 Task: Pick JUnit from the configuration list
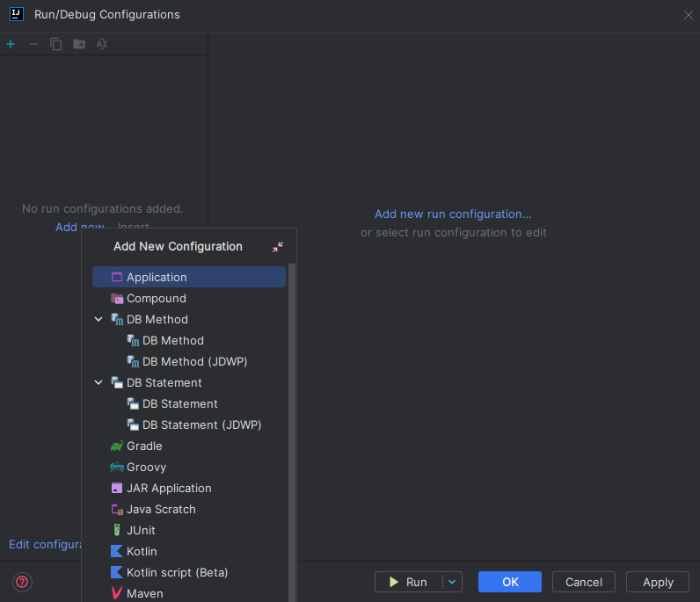189,530
